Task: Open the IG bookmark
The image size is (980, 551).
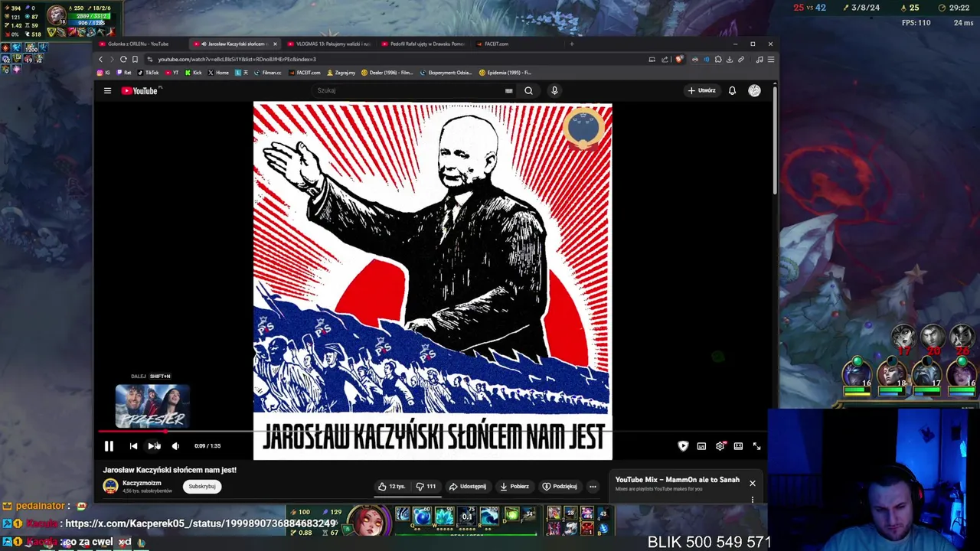Action: coord(103,73)
